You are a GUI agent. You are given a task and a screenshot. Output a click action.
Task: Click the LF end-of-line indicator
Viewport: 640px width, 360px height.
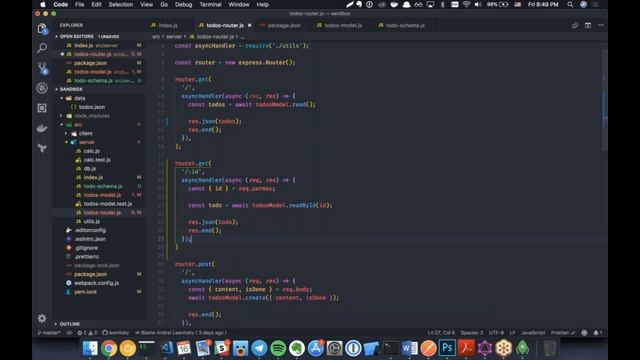click(x=512, y=333)
